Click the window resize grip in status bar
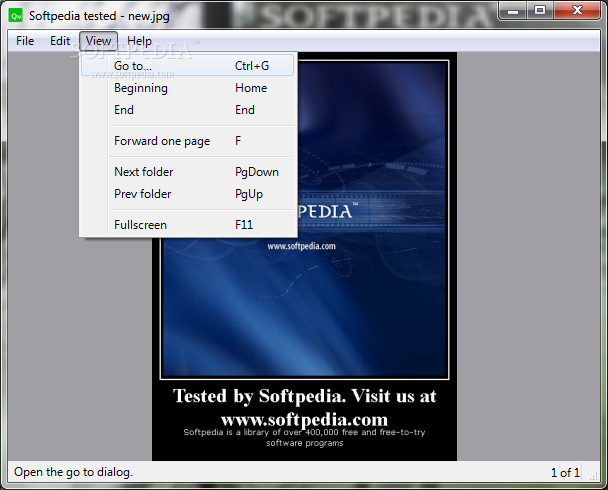Image resolution: width=608 pixels, height=490 pixels. pos(593,476)
